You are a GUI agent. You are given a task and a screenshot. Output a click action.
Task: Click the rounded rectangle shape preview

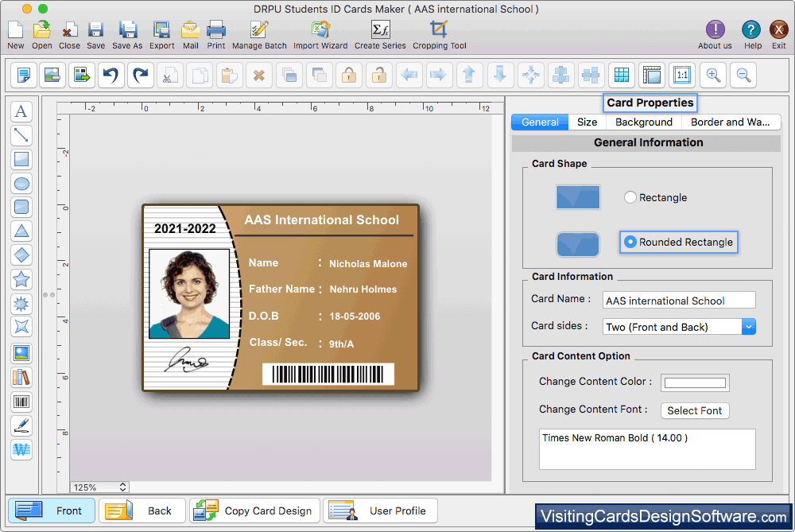point(577,244)
